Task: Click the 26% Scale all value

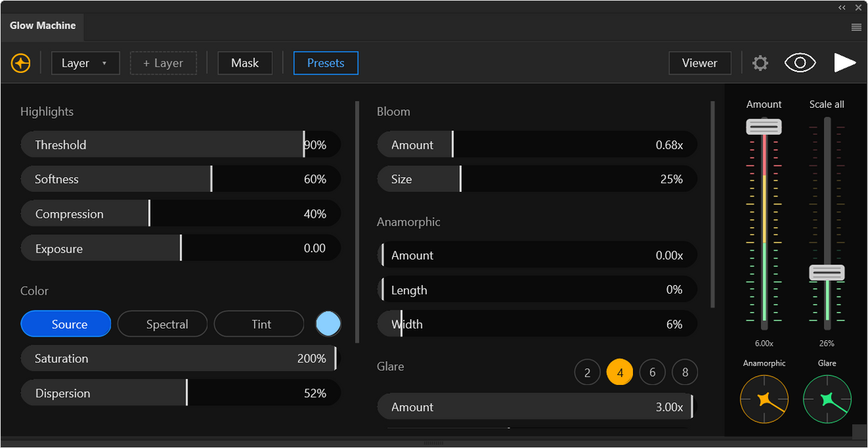Action: pyautogui.click(x=827, y=343)
